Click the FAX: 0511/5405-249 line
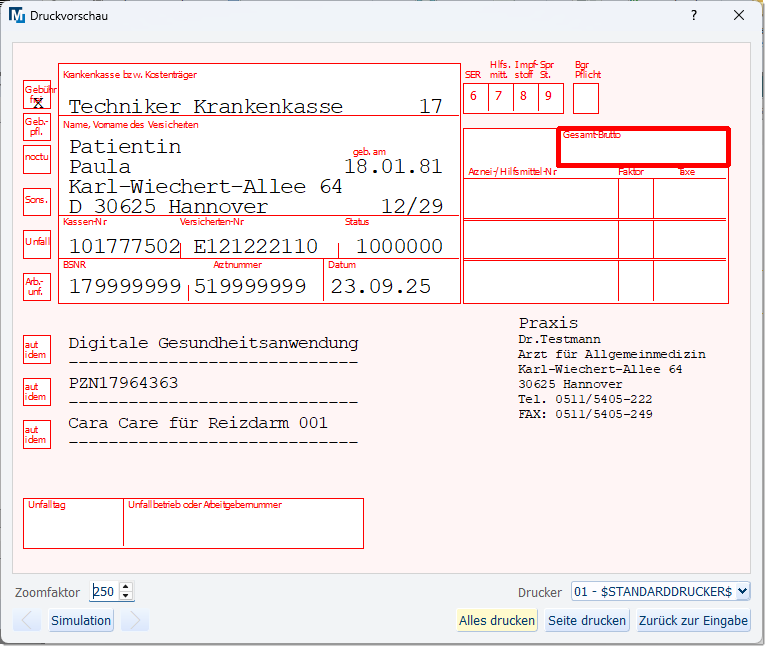The image size is (768, 649). point(585,414)
